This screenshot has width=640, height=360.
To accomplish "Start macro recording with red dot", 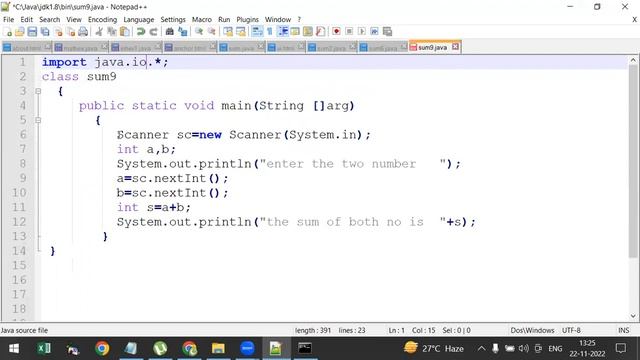I will [336, 31].
